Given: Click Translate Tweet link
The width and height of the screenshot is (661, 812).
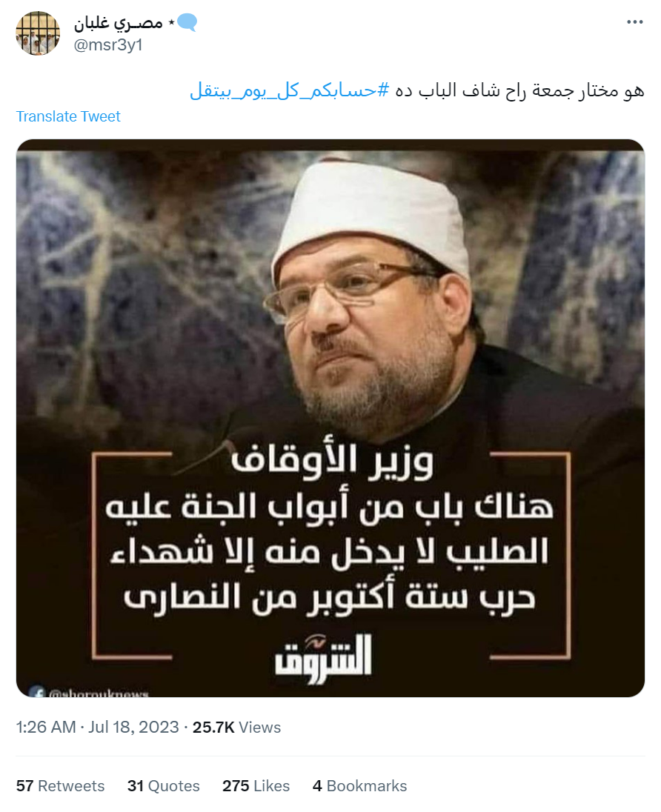Looking at the screenshot, I should [x=68, y=116].
